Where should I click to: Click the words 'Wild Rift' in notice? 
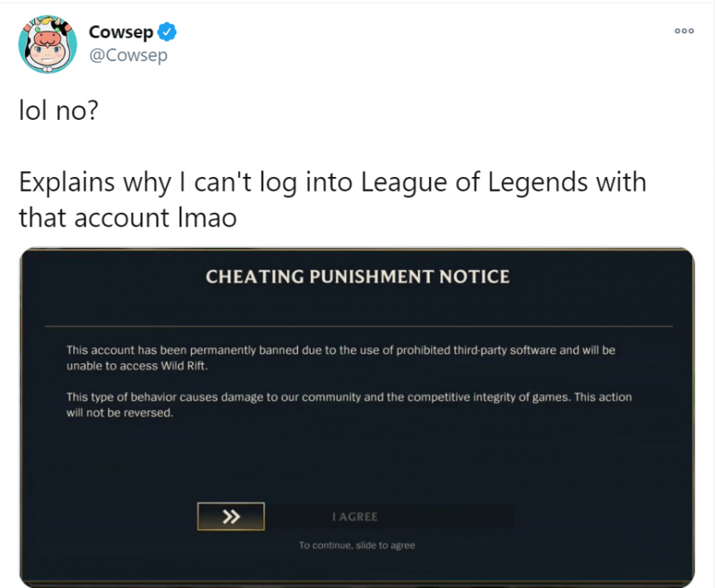183,366
